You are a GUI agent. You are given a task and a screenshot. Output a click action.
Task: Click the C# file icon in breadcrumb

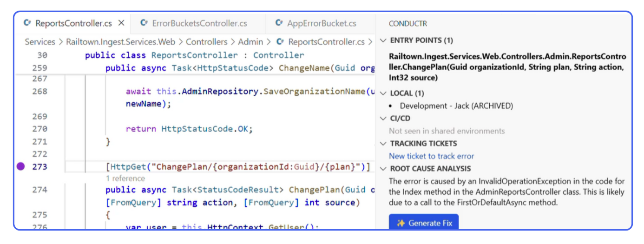pos(280,42)
